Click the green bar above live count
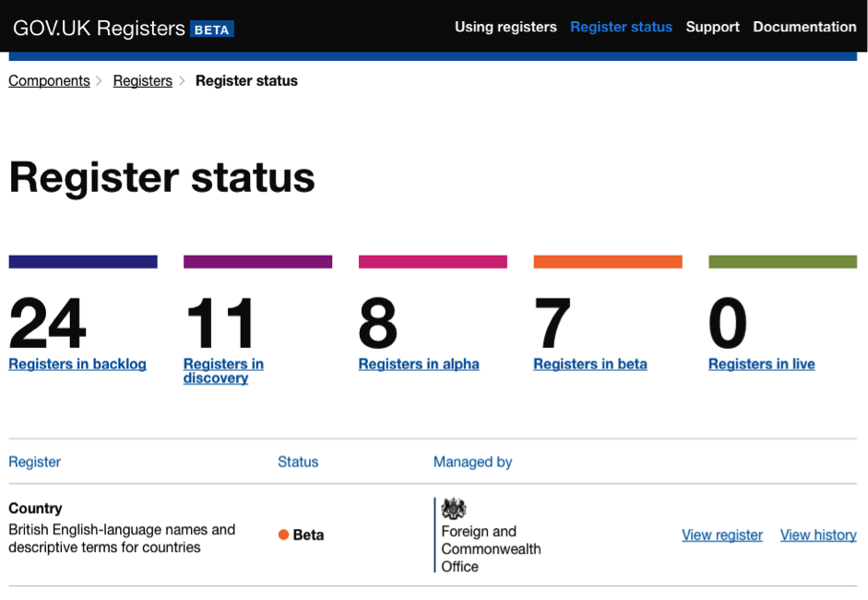The height and width of the screenshot is (600, 868). (x=782, y=260)
